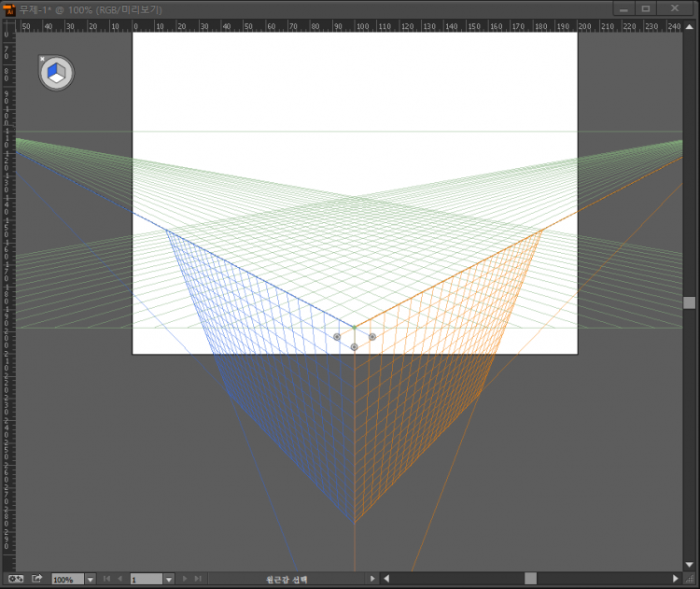Select the horizontal bottom plane in widget

tap(57, 78)
